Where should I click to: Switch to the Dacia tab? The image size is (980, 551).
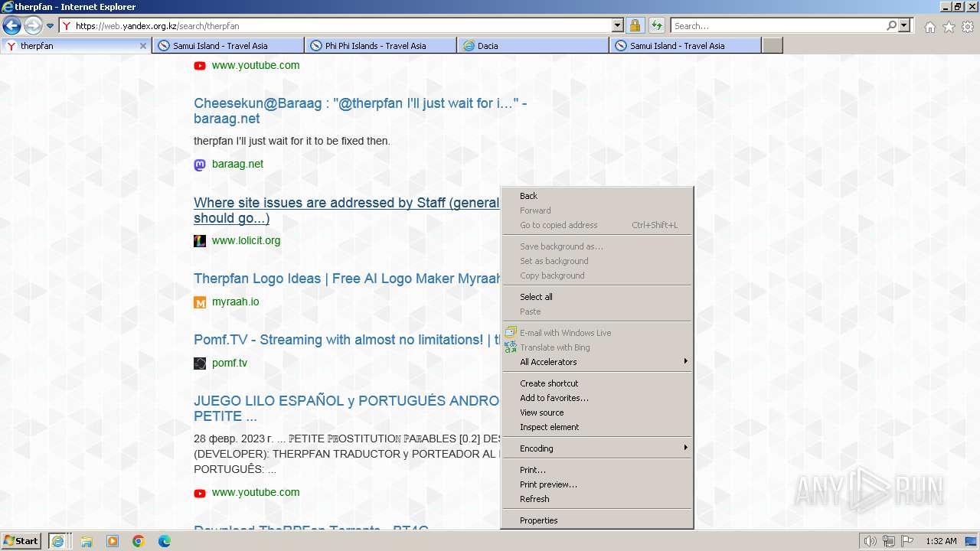click(x=533, y=46)
